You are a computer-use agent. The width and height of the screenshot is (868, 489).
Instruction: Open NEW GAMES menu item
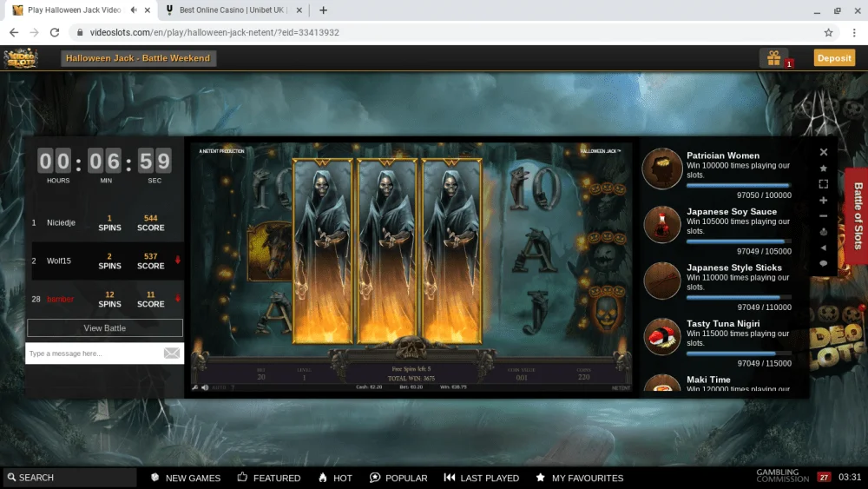click(x=186, y=478)
